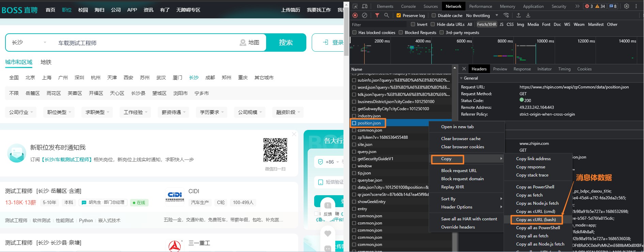
Task: Expand the 学历要求 filter dropdown
Action: (x=212, y=112)
